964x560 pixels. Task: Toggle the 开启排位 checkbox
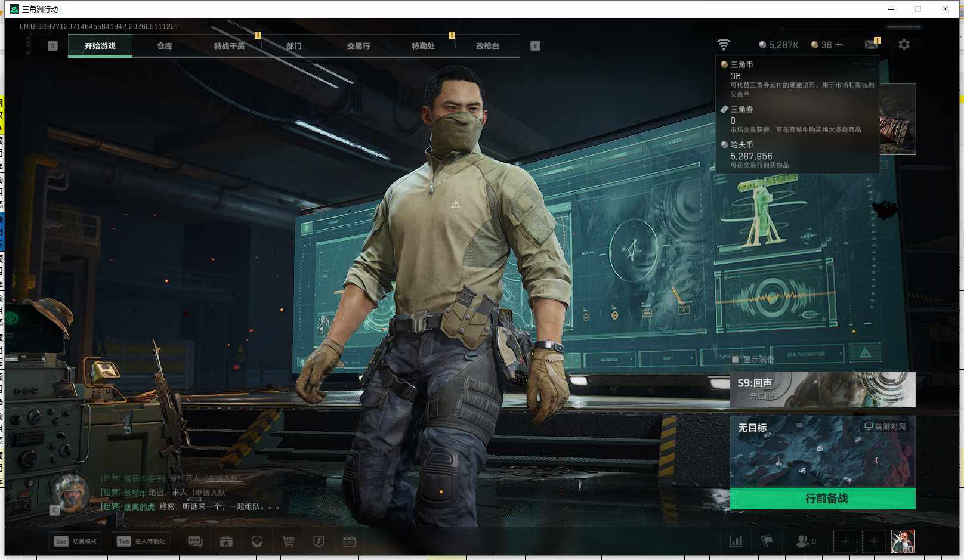point(741,396)
